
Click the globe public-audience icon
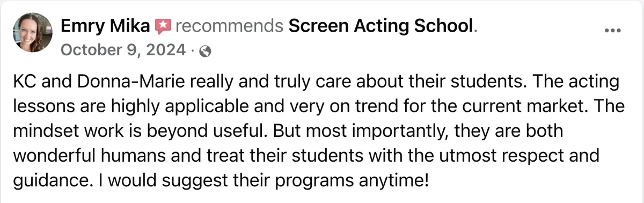pyautogui.click(x=204, y=52)
